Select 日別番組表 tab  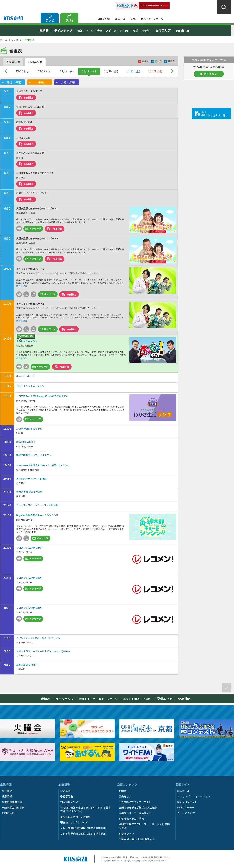(x=35, y=62)
